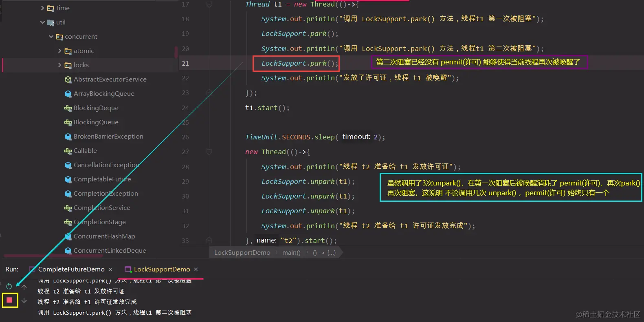Image resolution: width=644 pixels, height=322 pixels.
Task: Open the CompletionService interface
Action: pos(102,208)
